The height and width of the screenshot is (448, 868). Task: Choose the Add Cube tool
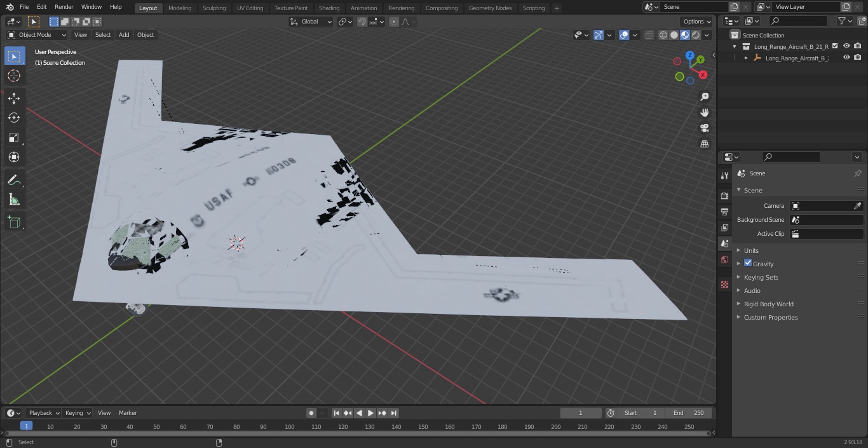[x=14, y=222]
